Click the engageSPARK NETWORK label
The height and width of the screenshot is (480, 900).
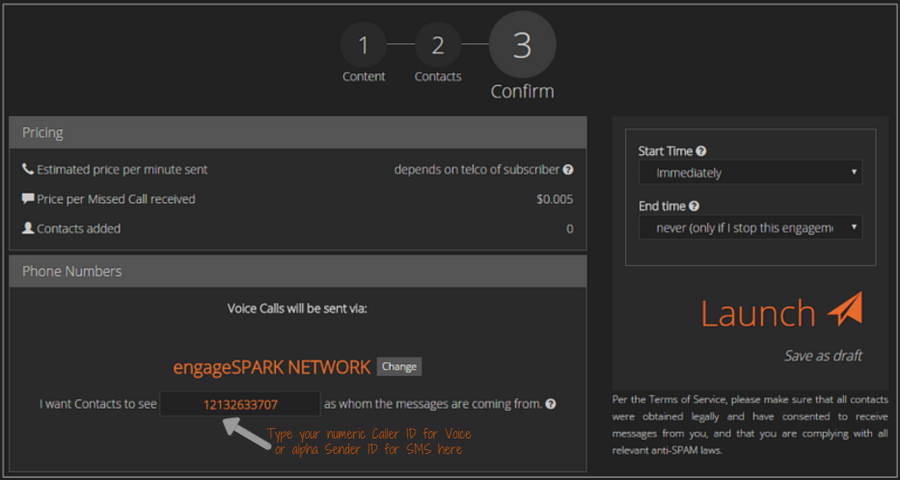coord(271,367)
